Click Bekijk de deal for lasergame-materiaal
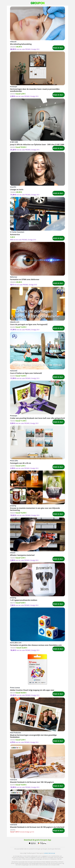 pyautogui.click(x=58, y=559)
